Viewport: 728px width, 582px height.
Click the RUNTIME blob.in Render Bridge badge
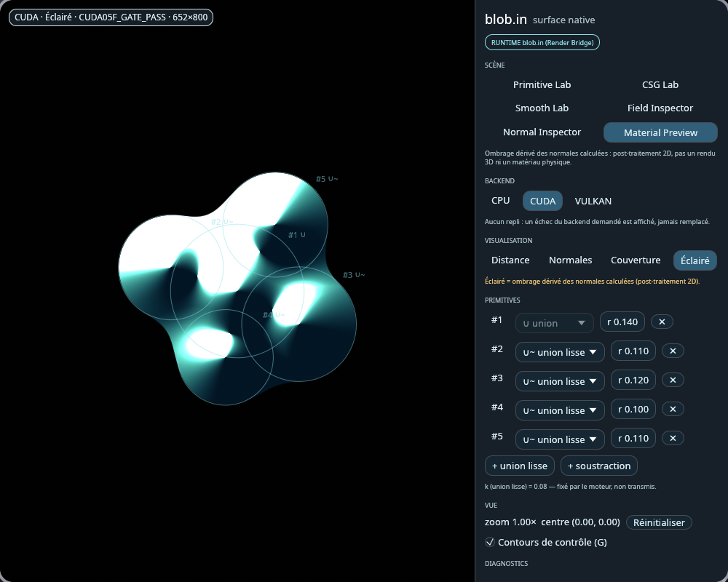(542, 42)
